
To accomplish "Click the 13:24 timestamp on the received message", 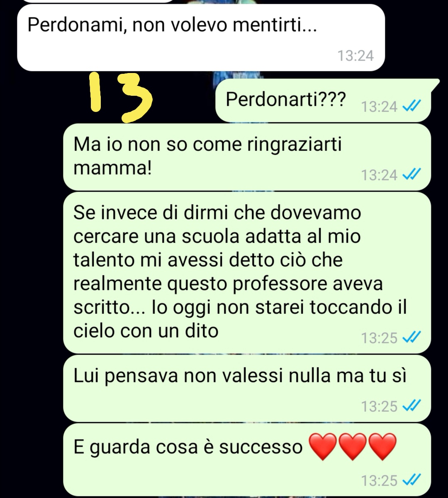I will (355, 56).
